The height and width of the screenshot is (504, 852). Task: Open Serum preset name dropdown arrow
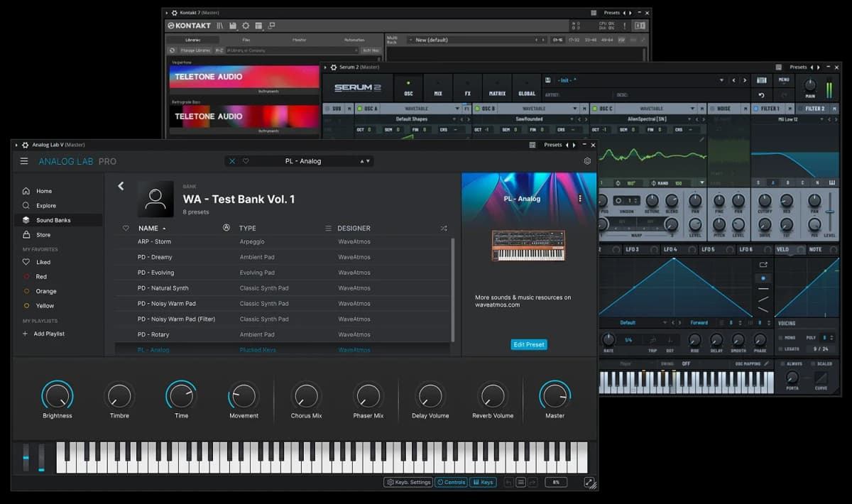(721, 80)
